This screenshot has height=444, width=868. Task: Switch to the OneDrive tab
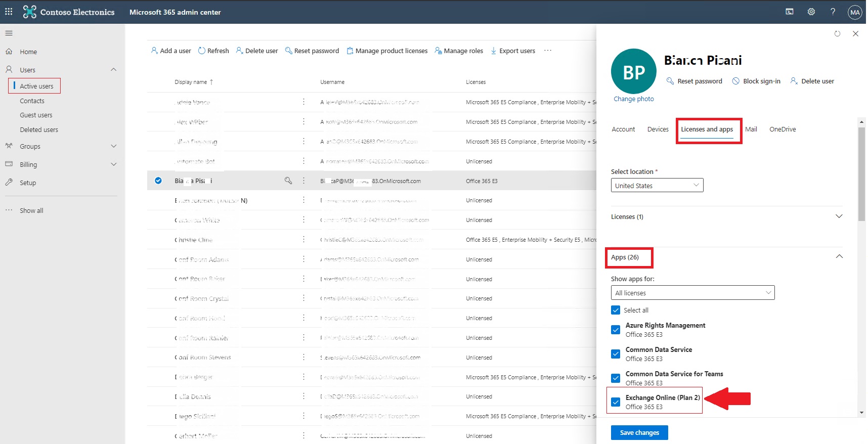point(783,129)
